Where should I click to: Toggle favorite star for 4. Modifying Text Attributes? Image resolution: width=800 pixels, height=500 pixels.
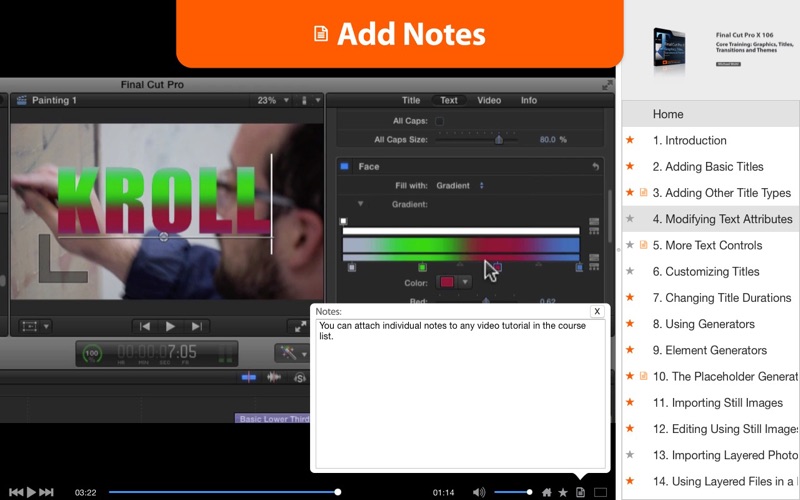(630, 218)
